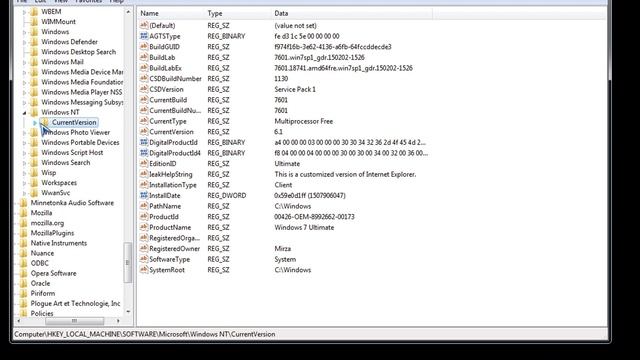640x360 pixels.
Task: Click the CSDBuildNumber data '1130'
Action: [x=281, y=79]
